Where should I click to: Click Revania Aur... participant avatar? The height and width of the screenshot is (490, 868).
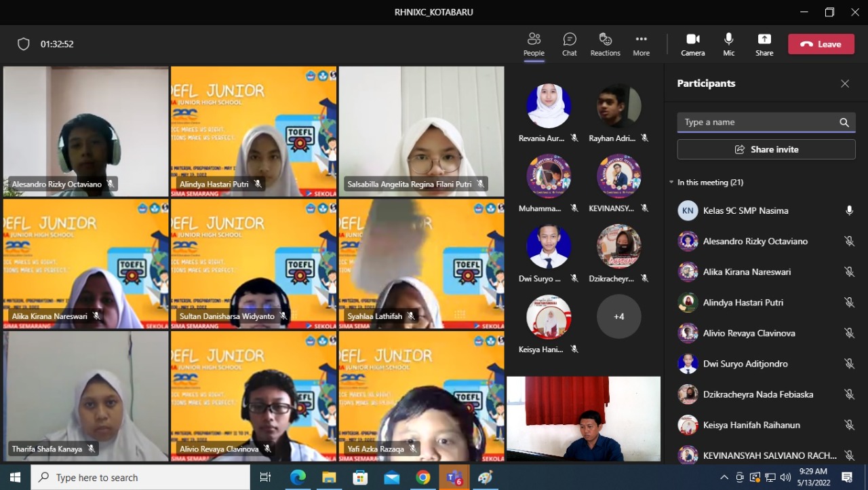click(549, 106)
